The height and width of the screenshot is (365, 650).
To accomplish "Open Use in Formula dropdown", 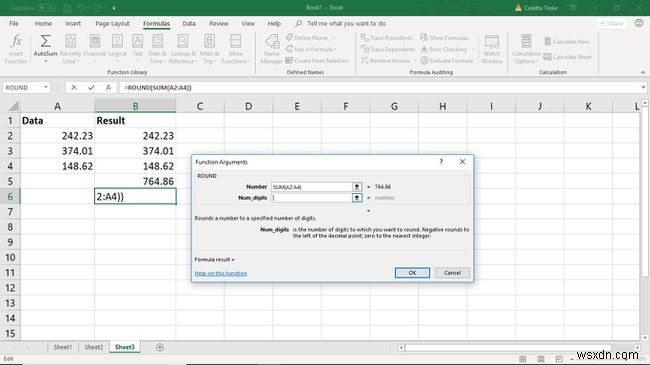I will pos(310,49).
